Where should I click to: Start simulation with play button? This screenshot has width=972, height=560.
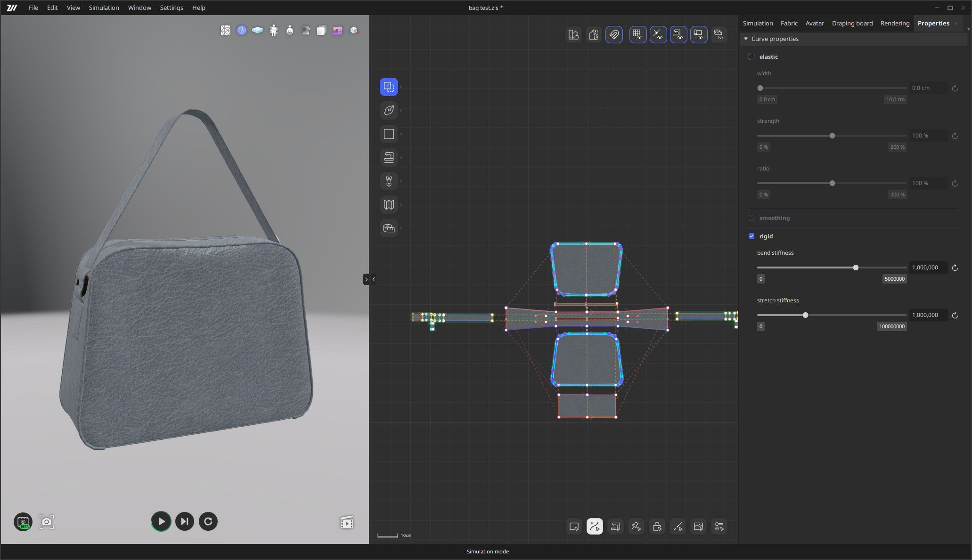pyautogui.click(x=161, y=521)
